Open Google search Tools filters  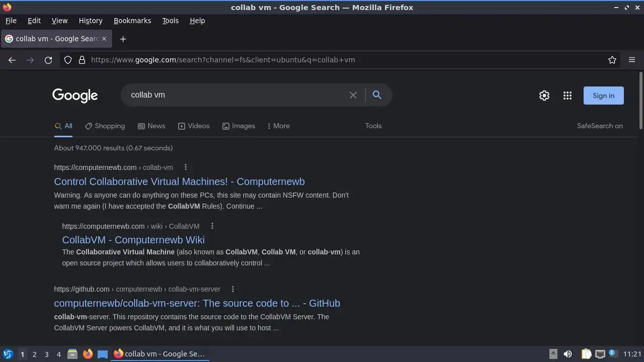click(x=373, y=126)
